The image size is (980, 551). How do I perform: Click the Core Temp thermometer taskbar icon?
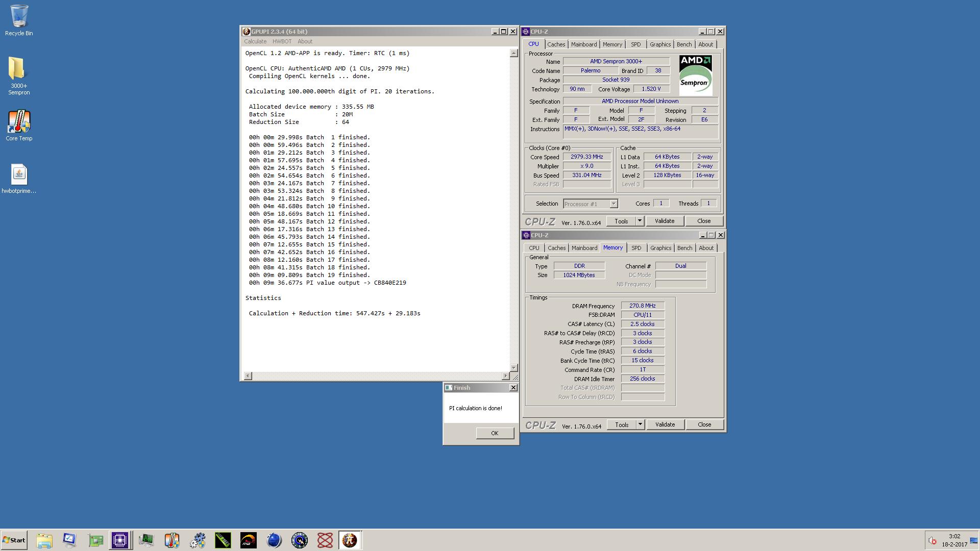172,540
